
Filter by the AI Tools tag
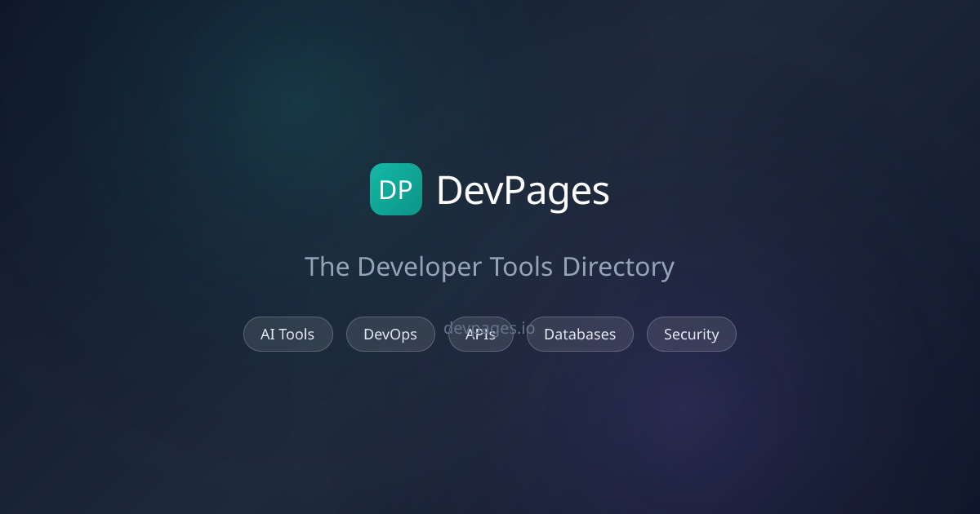[x=287, y=334]
